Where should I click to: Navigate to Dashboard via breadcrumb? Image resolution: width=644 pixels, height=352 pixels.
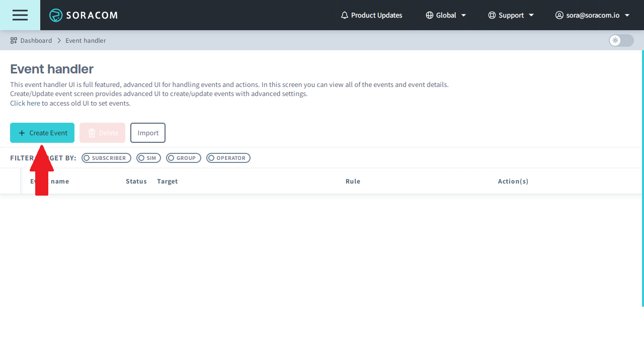[36, 40]
